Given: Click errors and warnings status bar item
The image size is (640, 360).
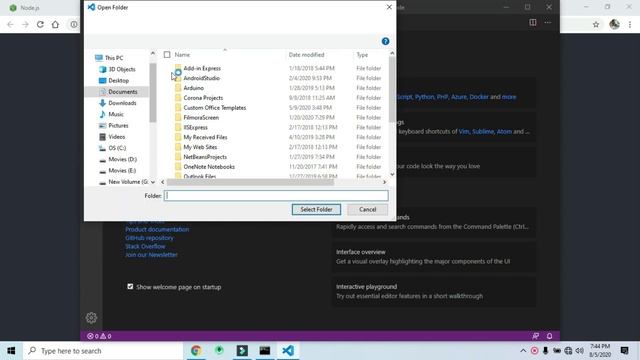Looking at the screenshot, I should click(99, 336).
